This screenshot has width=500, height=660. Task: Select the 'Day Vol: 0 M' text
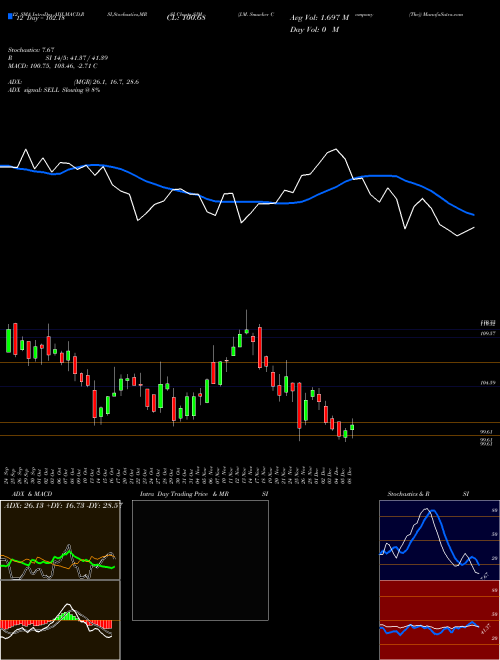[314, 30]
